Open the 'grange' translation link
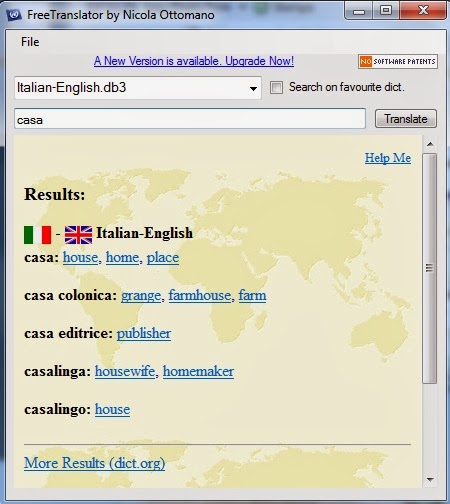The height and width of the screenshot is (504, 450). 141,296
